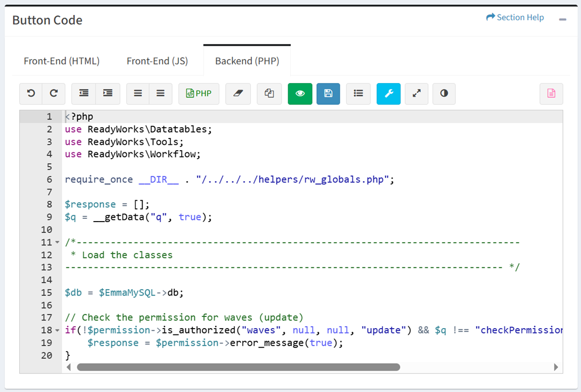Click "use ReadyWorks\Workflow;" line
The width and height of the screenshot is (581, 392).
[133, 154]
